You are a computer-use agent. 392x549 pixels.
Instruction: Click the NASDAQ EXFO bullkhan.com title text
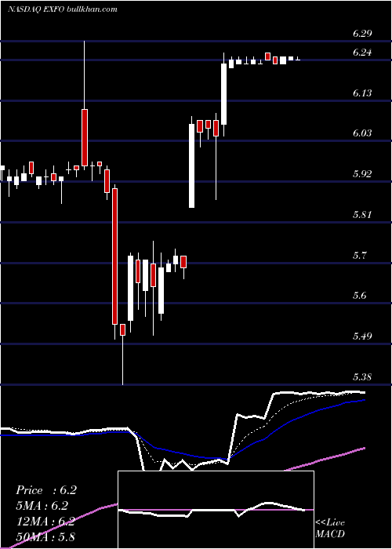(x=63, y=9)
